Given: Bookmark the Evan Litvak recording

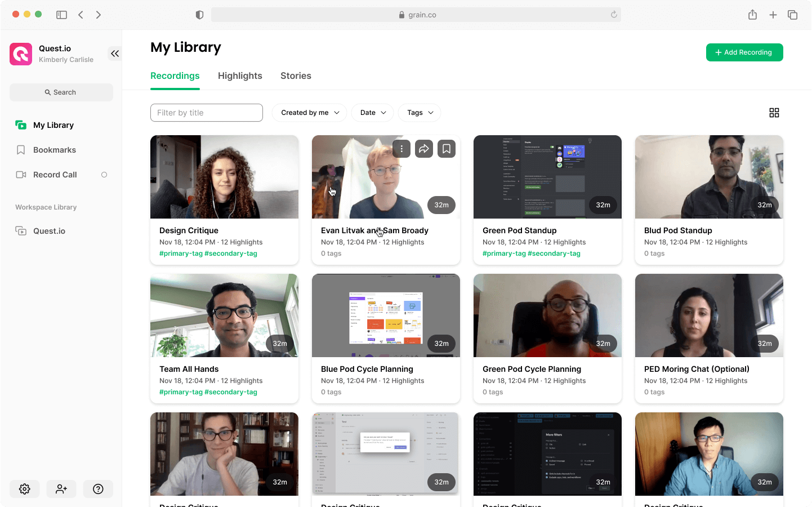Looking at the screenshot, I should click(x=446, y=148).
